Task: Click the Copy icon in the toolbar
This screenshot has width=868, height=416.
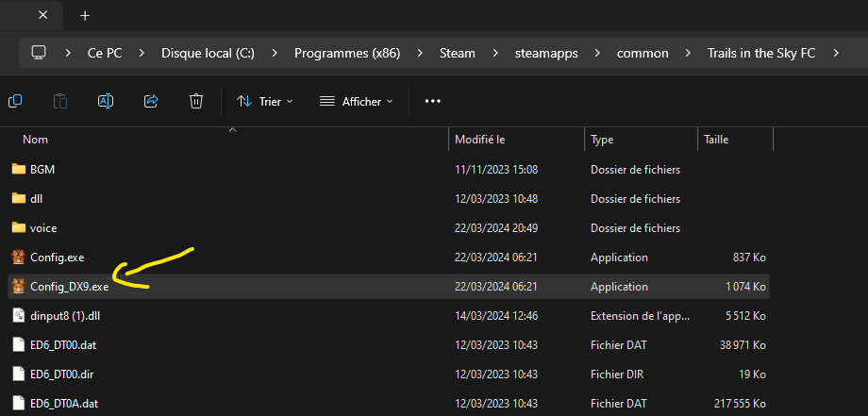Action: coord(16,101)
